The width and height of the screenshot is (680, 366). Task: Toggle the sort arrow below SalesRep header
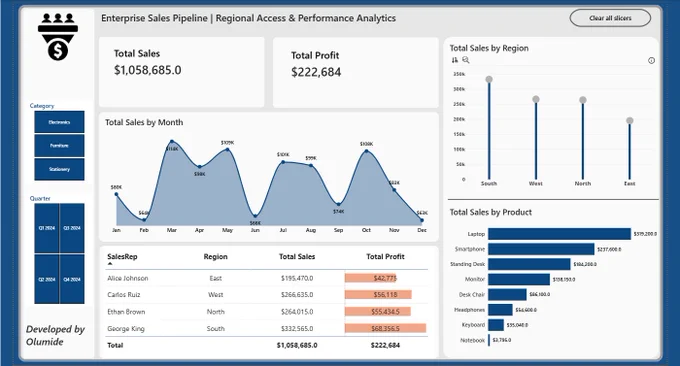pyautogui.click(x=110, y=264)
